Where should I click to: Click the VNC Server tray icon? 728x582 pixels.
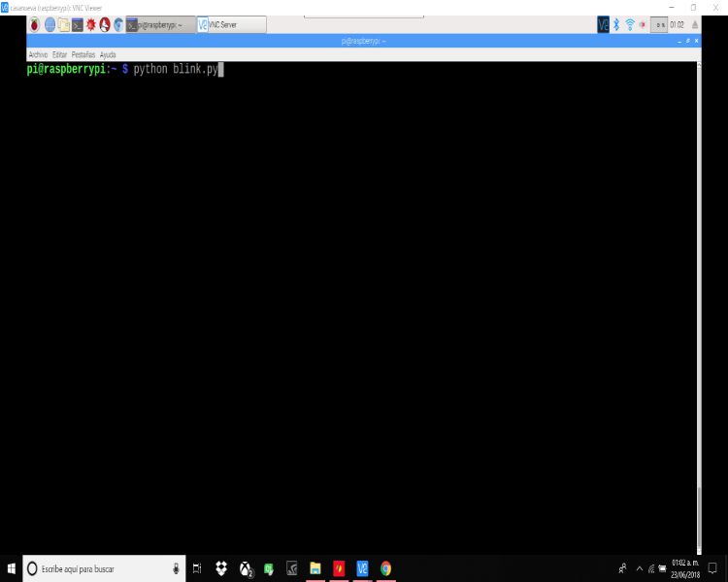pyautogui.click(x=604, y=25)
